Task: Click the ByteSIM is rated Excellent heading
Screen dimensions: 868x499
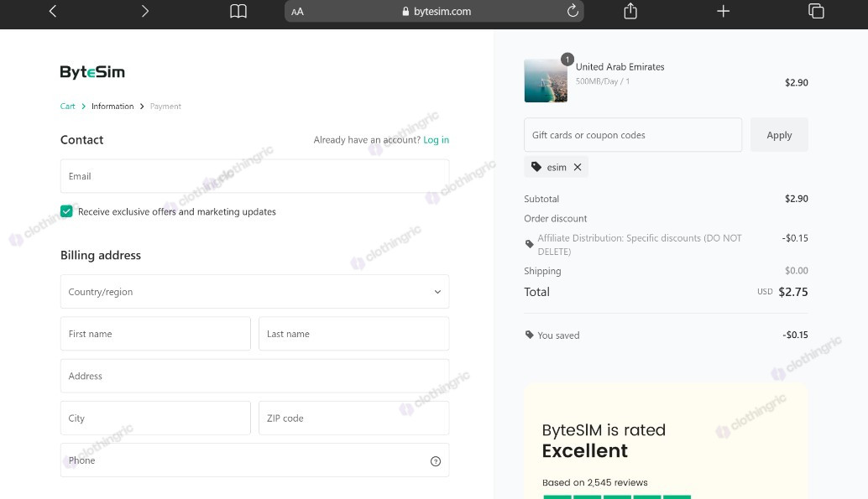Action: click(604, 440)
